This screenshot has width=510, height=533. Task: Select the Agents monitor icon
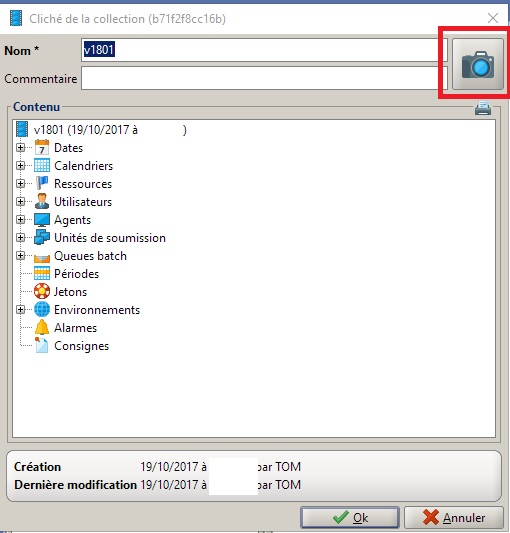coord(42,220)
